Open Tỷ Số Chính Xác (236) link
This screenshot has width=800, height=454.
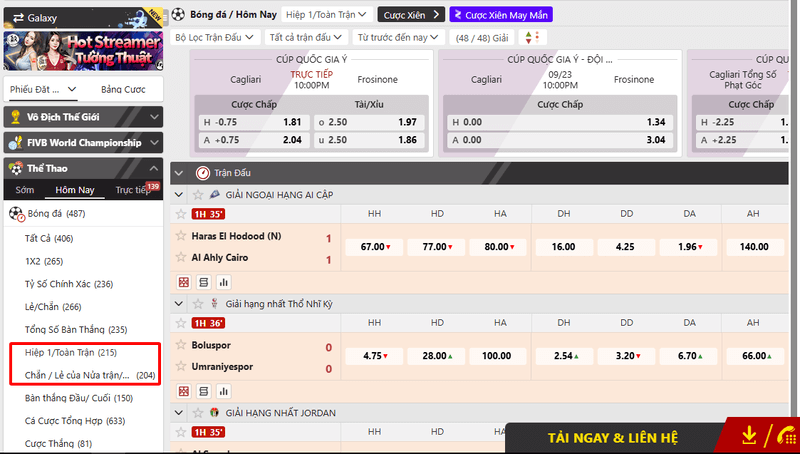pos(69,284)
